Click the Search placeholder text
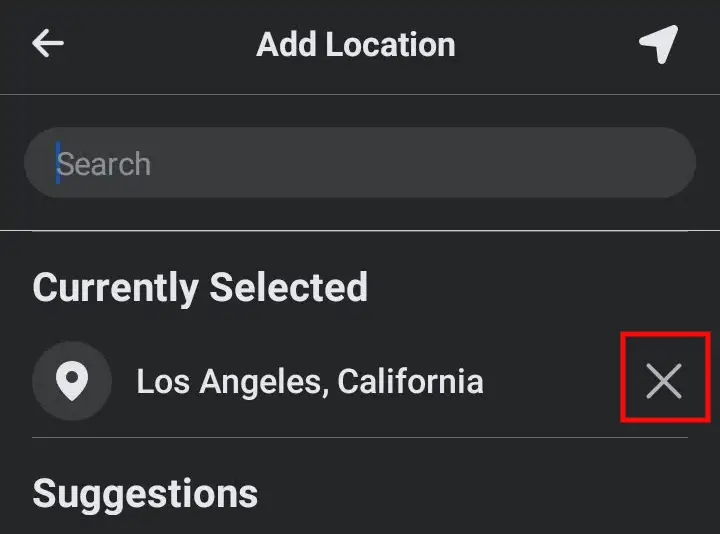 pos(104,163)
